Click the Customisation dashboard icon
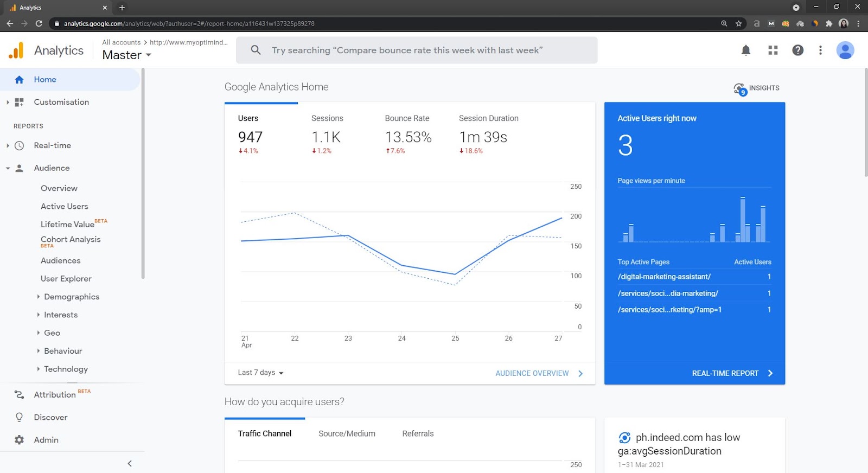This screenshot has width=868, height=473. (20, 102)
